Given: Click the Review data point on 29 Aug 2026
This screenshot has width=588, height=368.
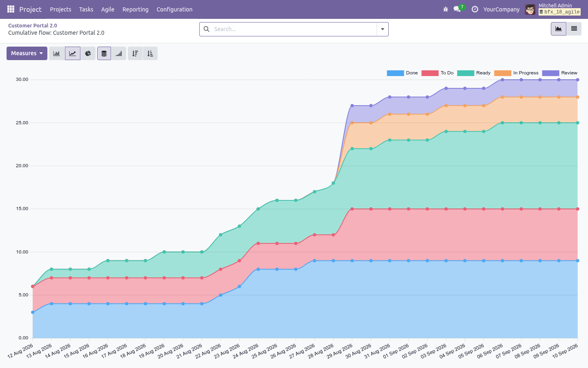Looking at the screenshot, I should pyautogui.click(x=352, y=105).
